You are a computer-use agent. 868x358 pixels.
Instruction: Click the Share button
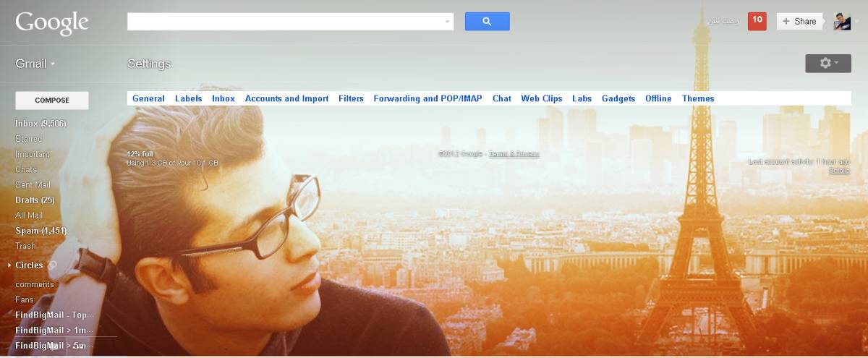(799, 22)
